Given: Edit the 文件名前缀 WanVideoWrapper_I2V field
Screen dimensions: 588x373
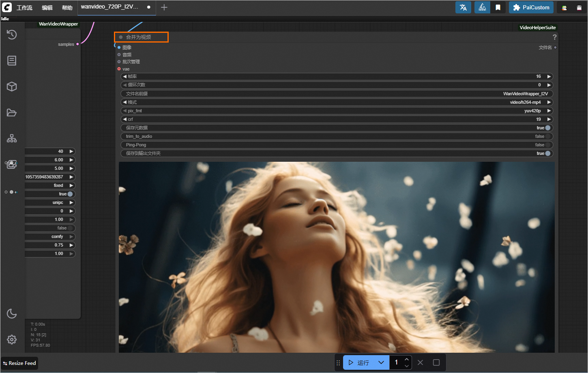Looking at the screenshot, I should [x=337, y=94].
